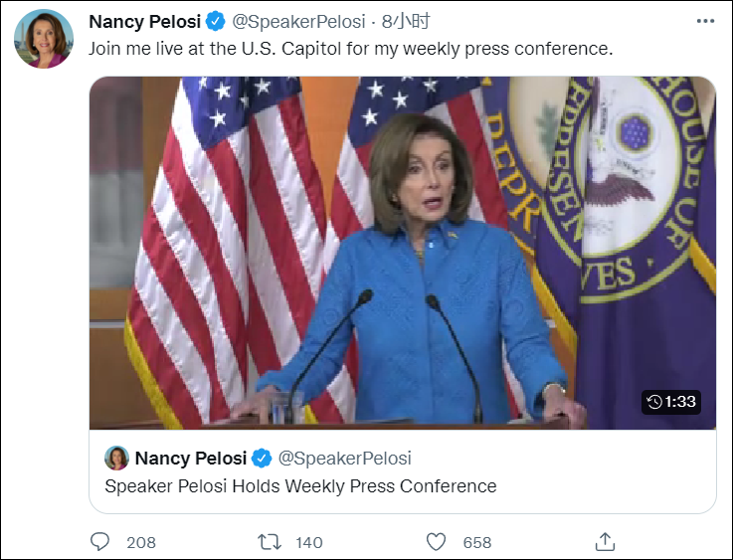Like the tweet with the heart icon

coord(436,541)
